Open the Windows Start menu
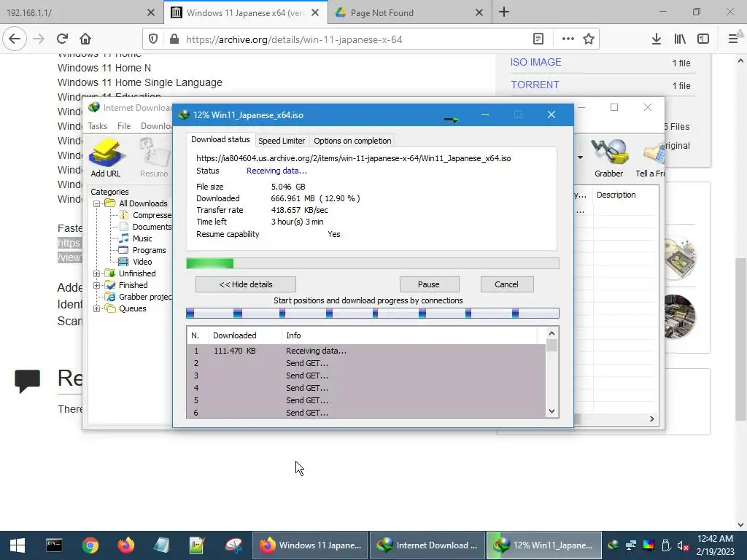 (18, 545)
